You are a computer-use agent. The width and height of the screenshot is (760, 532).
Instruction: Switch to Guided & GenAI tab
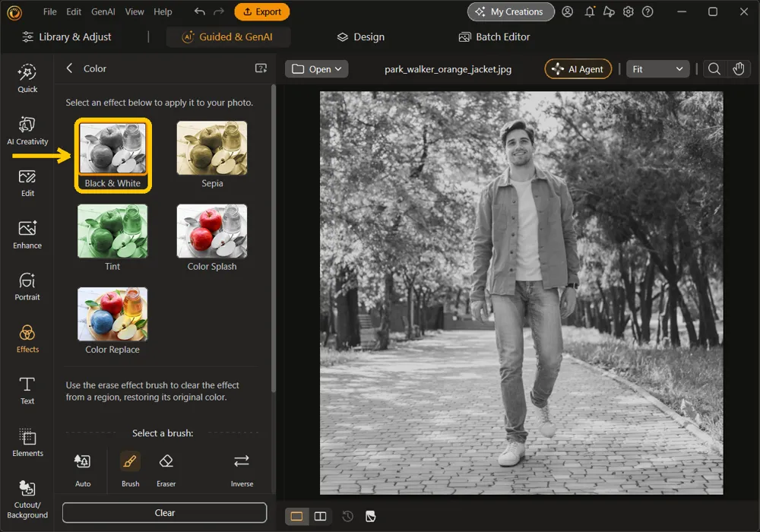pos(228,36)
